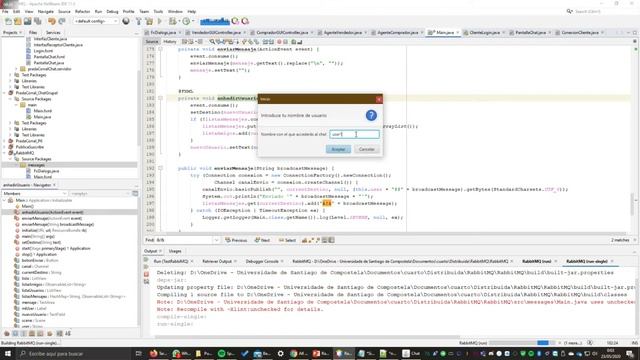640x360 pixels.
Task: Click Cancelar in the username dialog
Action: coord(366,149)
